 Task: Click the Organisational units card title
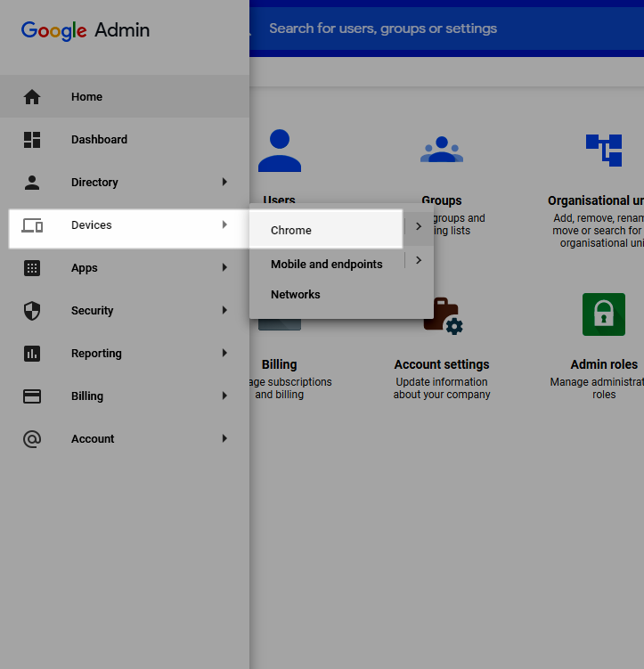(x=596, y=200)
